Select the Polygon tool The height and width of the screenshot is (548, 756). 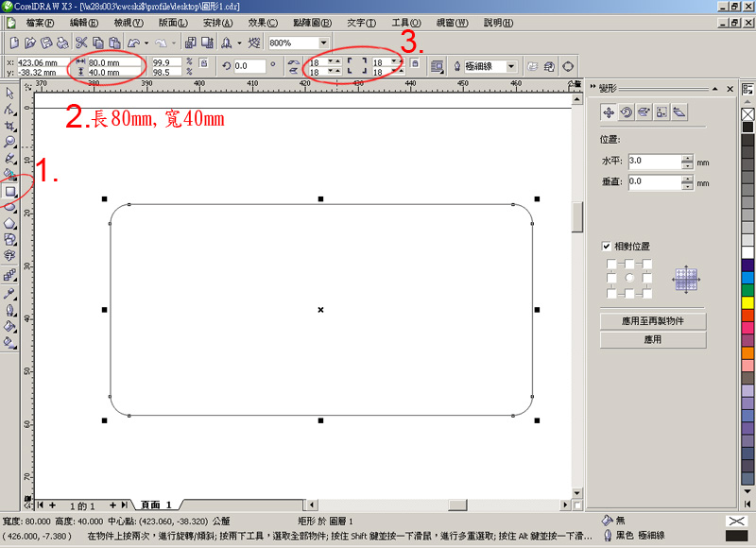9,224
